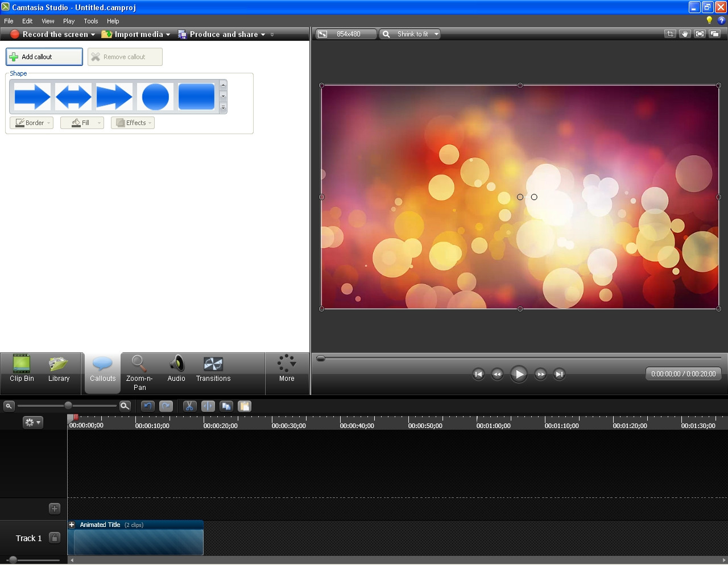Toggle the lock on Track 1
The image size is (728, 565).
55,538
